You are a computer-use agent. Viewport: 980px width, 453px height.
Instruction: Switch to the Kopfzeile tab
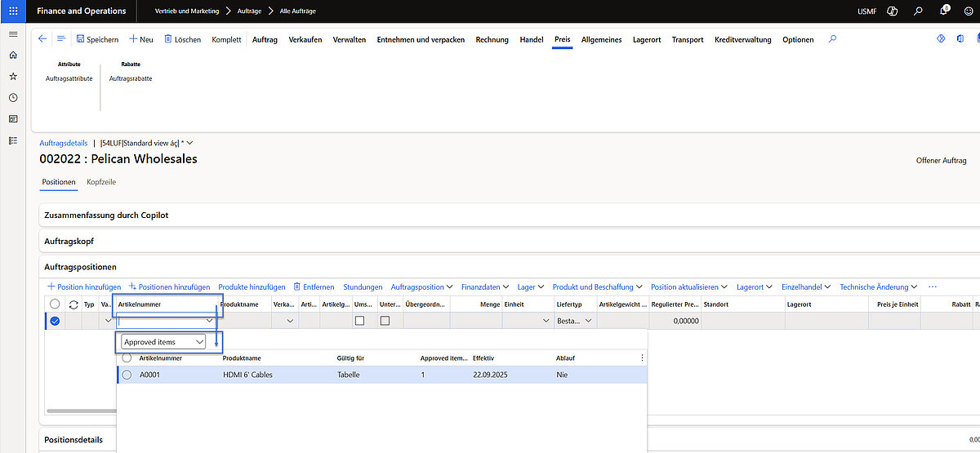pos(101,182)
